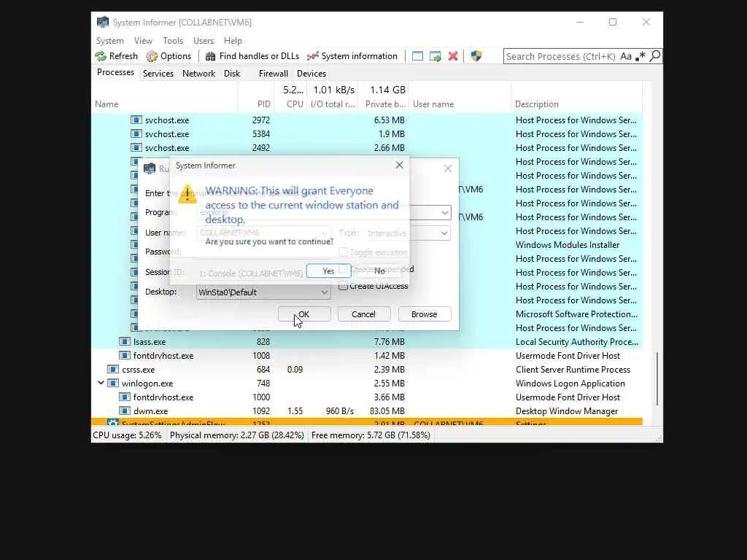Open the View menu

[x=143, y=41]
